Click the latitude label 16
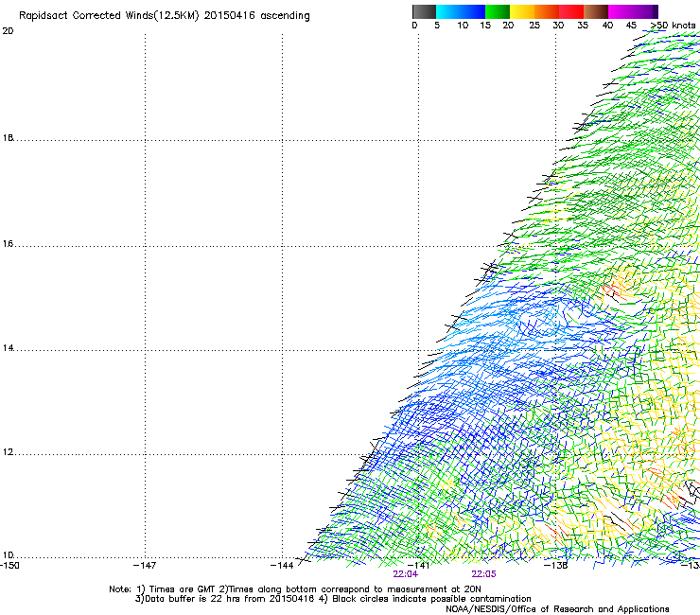 pos(8,244)
